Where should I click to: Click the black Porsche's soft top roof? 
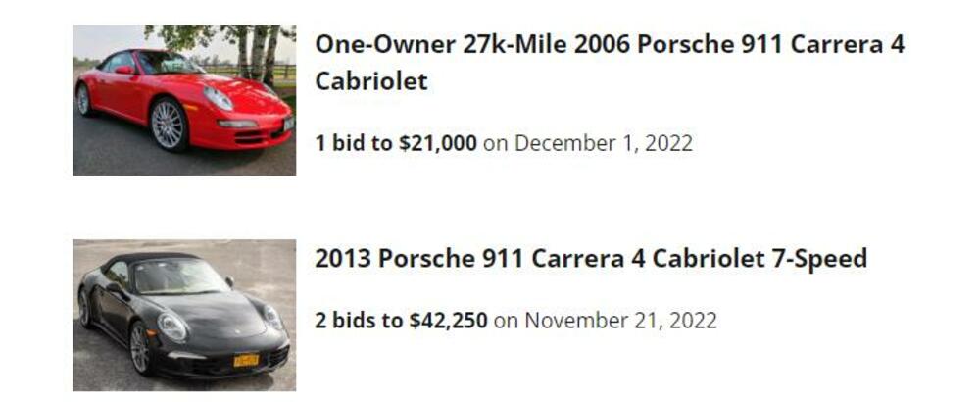(x=162, y=259)
